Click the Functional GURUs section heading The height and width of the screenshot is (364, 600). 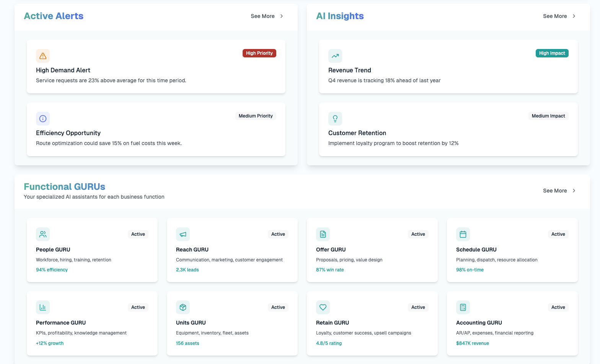pyautogui.click(x=64, y=187)
